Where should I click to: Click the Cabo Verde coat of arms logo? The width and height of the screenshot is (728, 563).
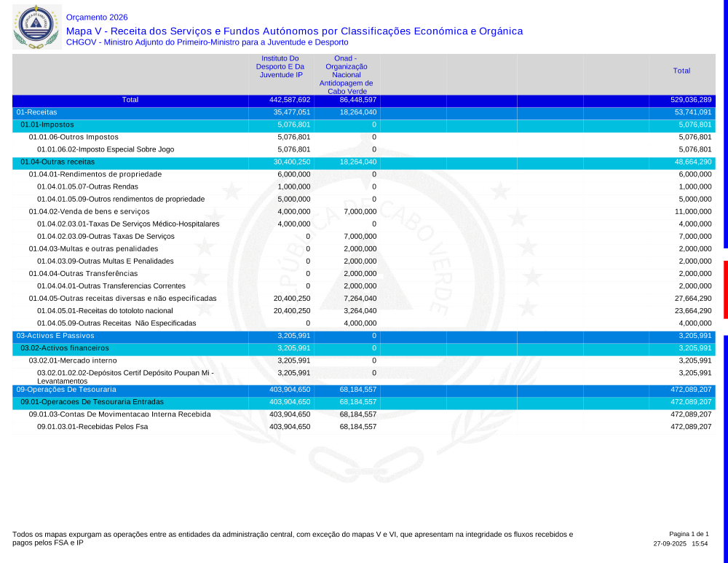pos(34,27)
